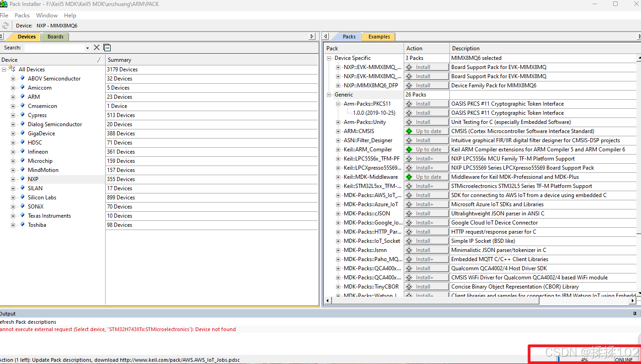Image resolution: width=641 pixels, height=364 pixels.
Task: Click into the device Search field
Action: (x=55, y=48)
